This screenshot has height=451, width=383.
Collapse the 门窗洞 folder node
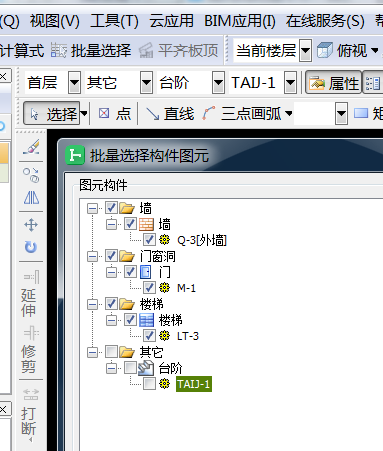[92, 256]
